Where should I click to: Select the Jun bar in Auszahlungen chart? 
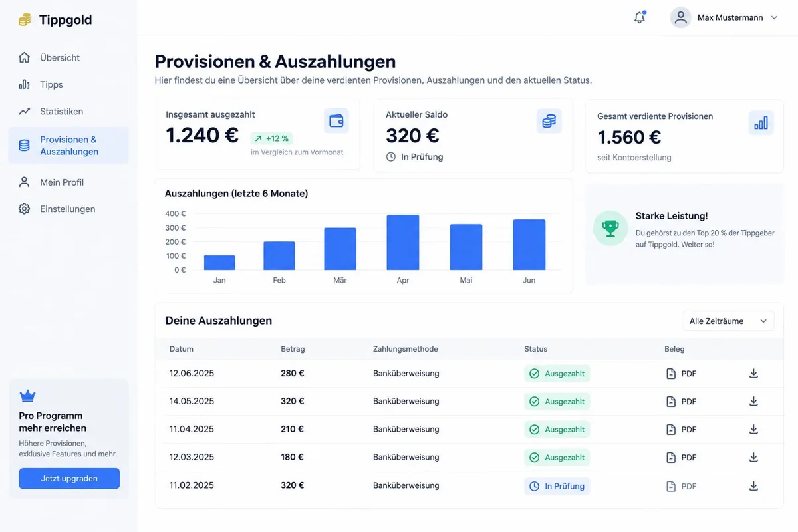tap(529, 245)
